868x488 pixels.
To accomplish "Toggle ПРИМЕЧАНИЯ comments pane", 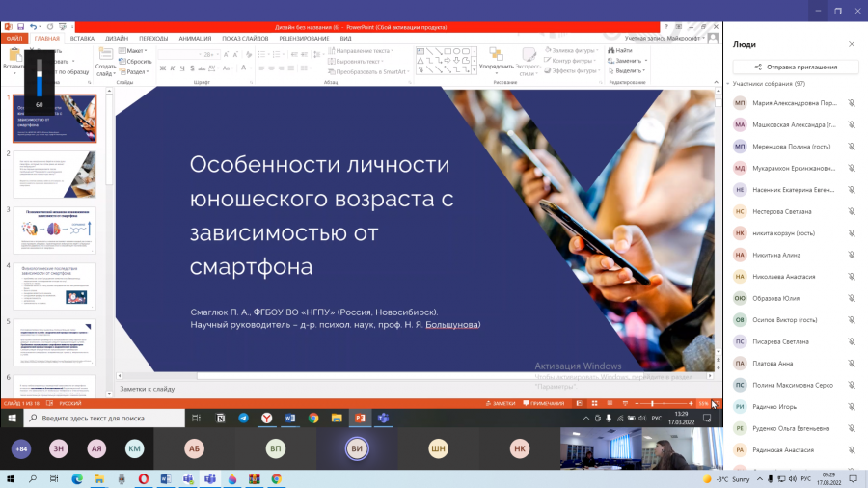I will point(544,403).
